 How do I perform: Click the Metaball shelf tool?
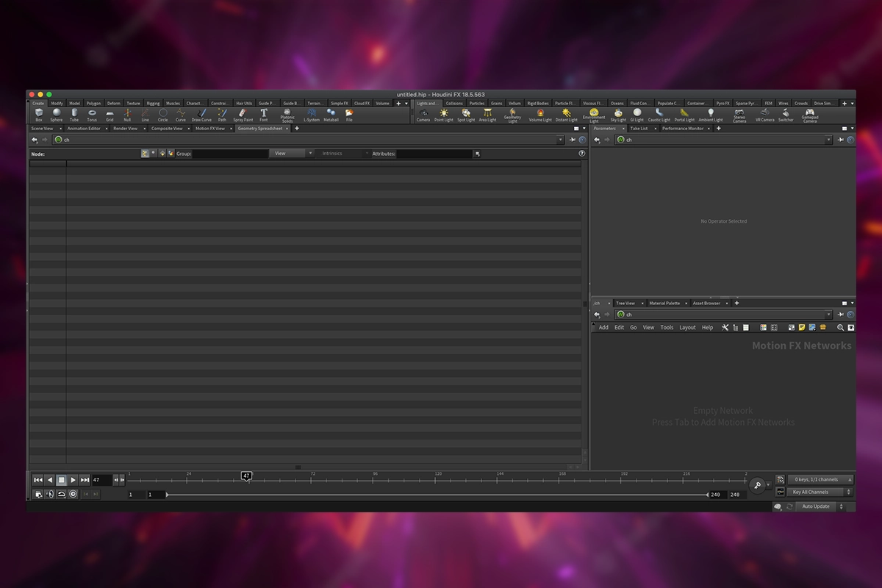(331, 115)
